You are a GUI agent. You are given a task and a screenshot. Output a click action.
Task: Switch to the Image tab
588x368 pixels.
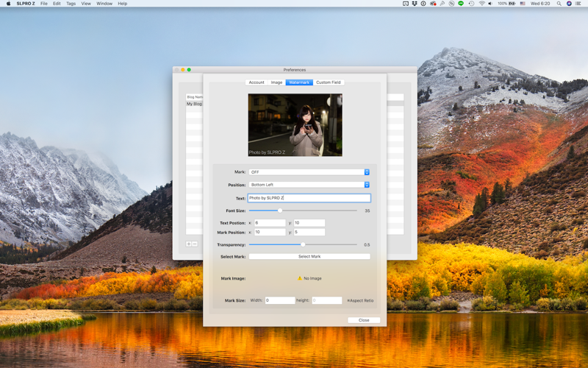277,82
